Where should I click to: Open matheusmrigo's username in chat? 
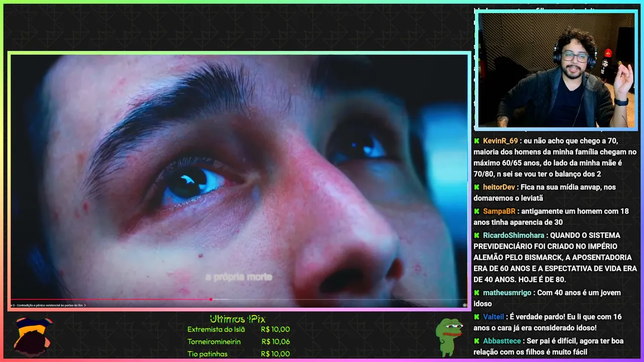(508, 293)
